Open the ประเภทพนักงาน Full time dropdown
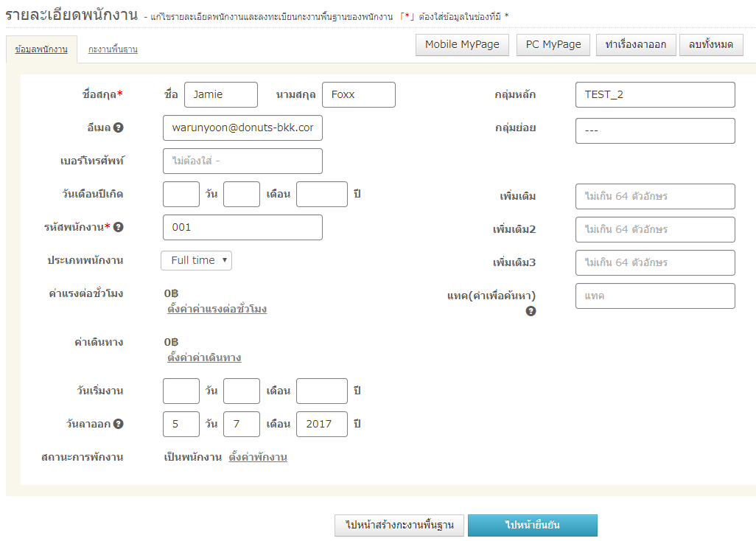 [196, 260]
